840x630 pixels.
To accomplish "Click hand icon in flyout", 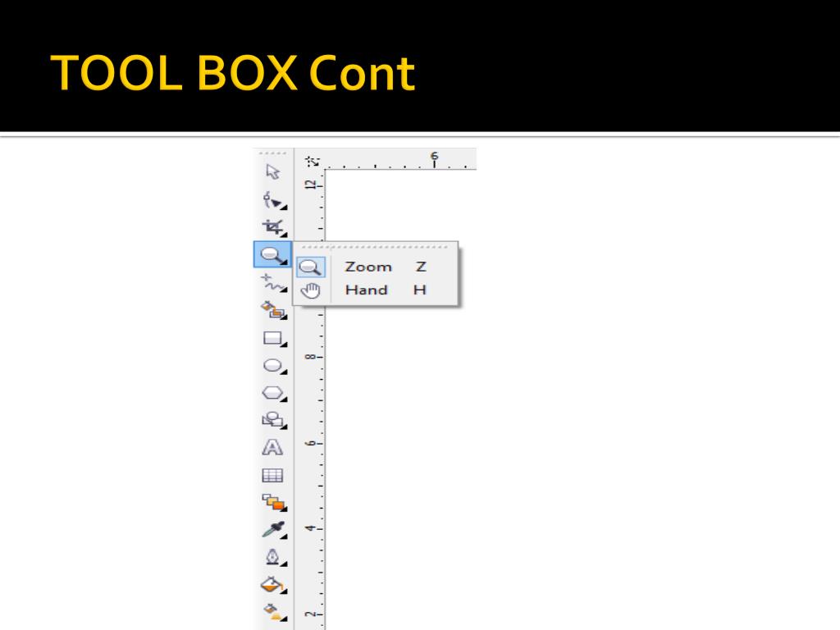I will (311, 290).
